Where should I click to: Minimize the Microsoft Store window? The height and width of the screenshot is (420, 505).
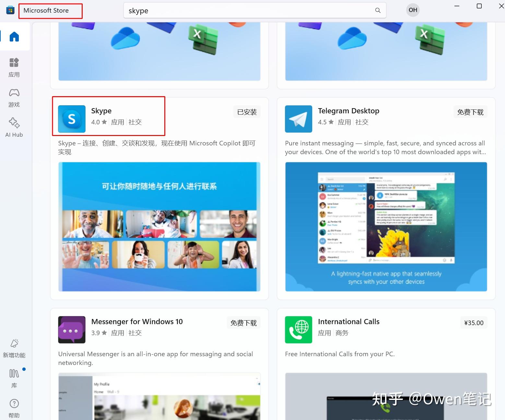(457, 6)
